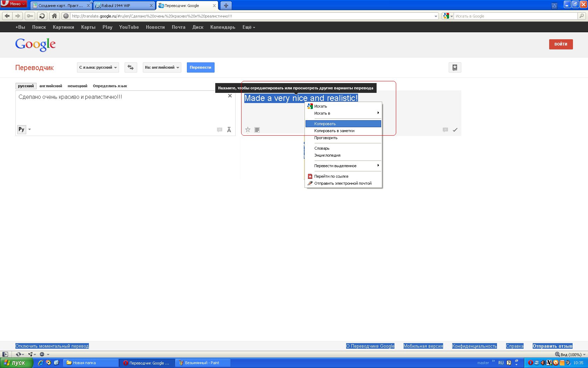Select the Определить язык option
Viewport: 588px width, 368px height.
point(110,86)
